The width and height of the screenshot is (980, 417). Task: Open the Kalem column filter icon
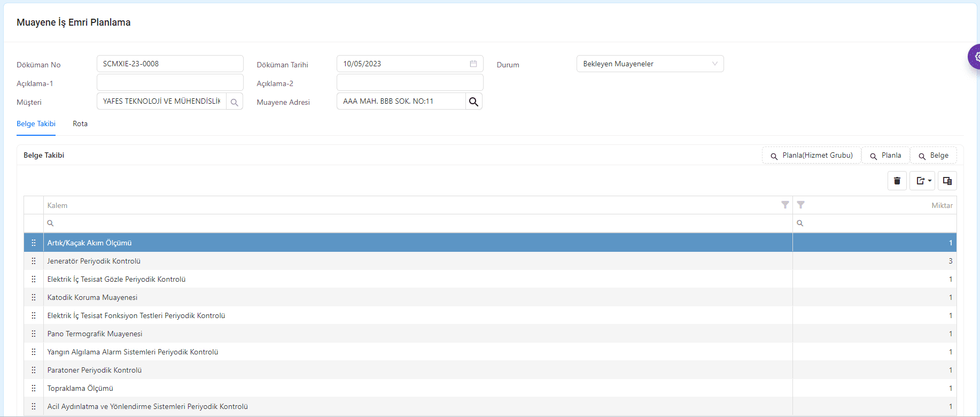(x=785, y=205)
